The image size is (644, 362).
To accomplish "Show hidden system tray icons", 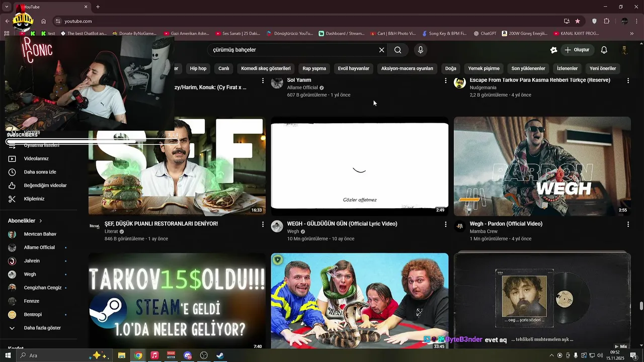I will point(551,355).
